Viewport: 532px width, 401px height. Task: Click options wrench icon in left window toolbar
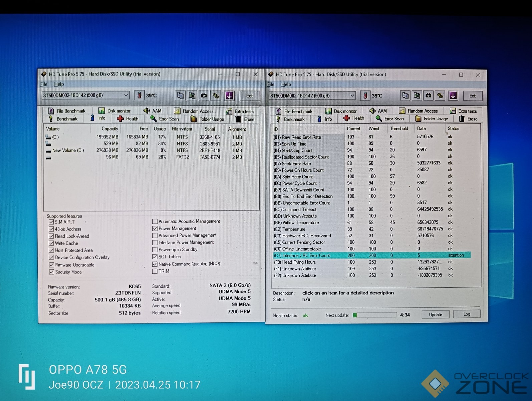[216, 96]
